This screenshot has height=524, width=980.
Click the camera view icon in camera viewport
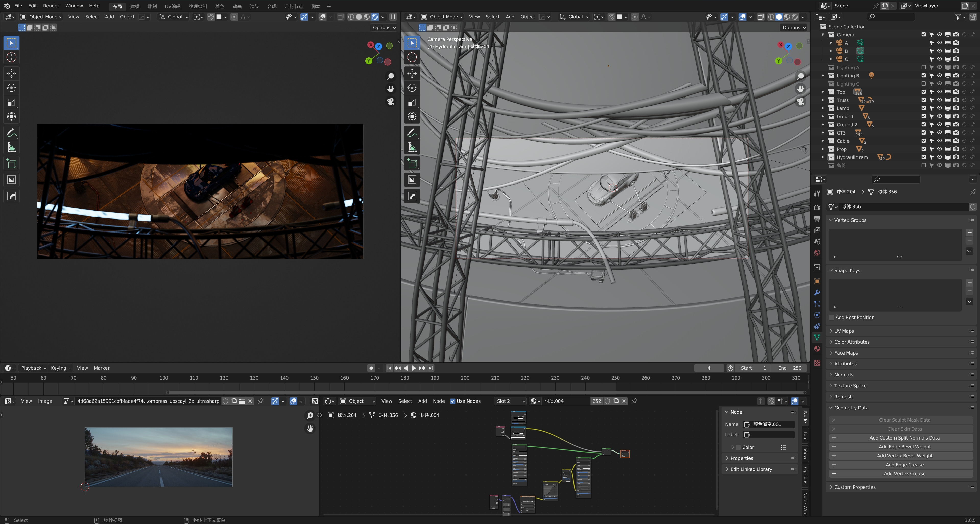800,102
